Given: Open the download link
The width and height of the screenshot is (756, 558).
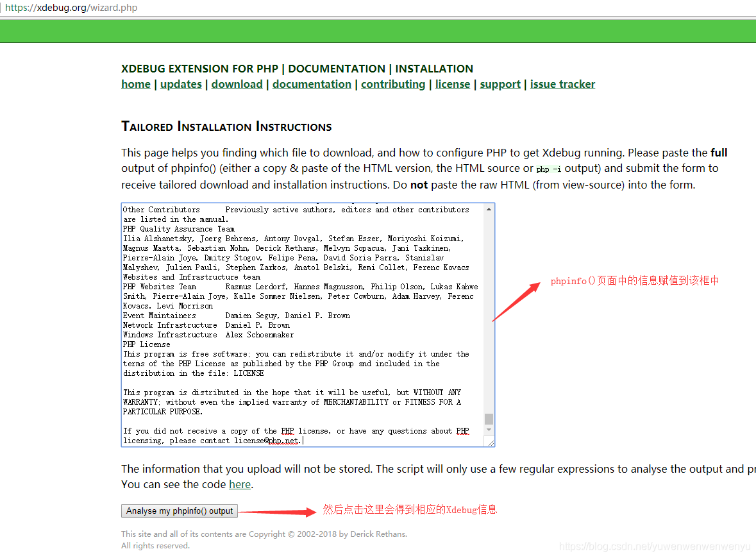Looking at the screenshot, I should (237, 85).
